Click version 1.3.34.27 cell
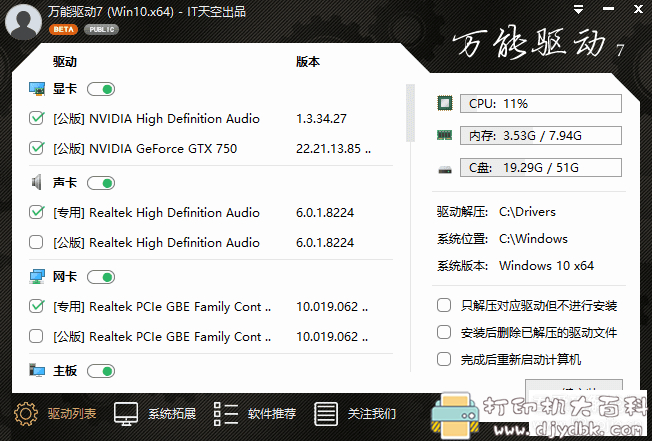Image resolution: width=652 pixels, height=441 pixels. tap(321, 119)
